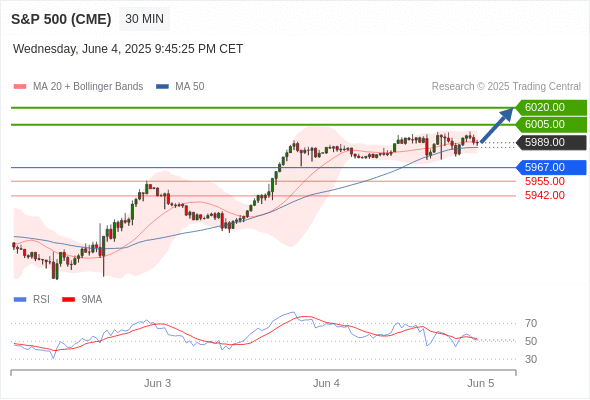
Task: Click the 5955.00 support price label
Action: click(x=545, y=181)
